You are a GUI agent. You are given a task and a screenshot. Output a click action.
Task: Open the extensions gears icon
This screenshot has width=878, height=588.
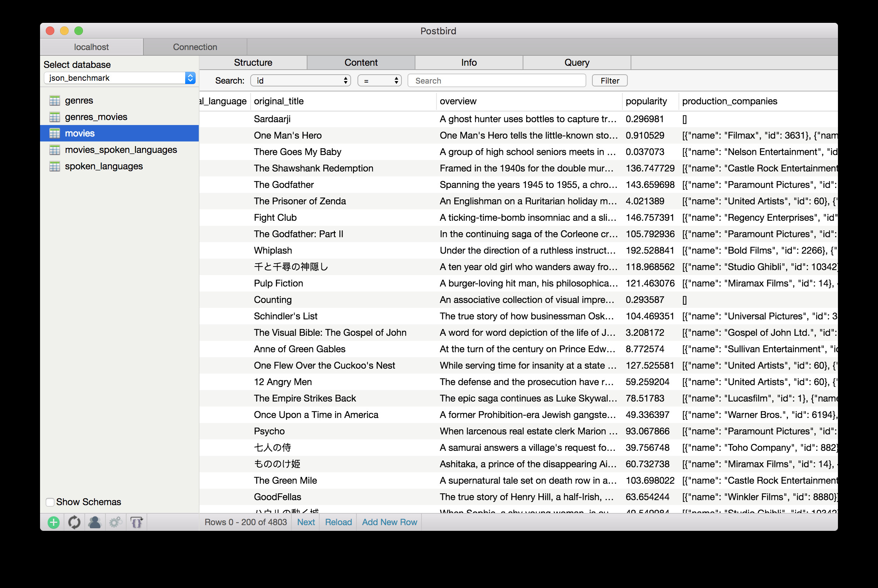coord(115,522)
